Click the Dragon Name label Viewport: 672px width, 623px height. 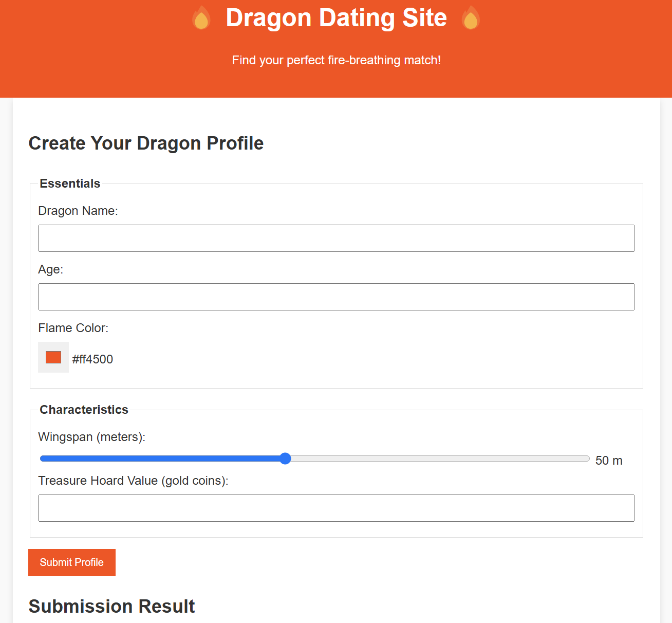78,211
